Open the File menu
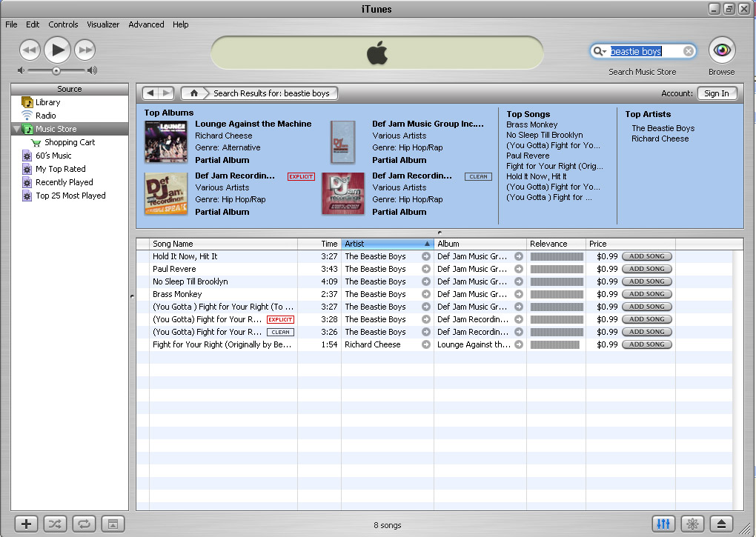Screen dimensions: 756x537 tap(11, 24)
